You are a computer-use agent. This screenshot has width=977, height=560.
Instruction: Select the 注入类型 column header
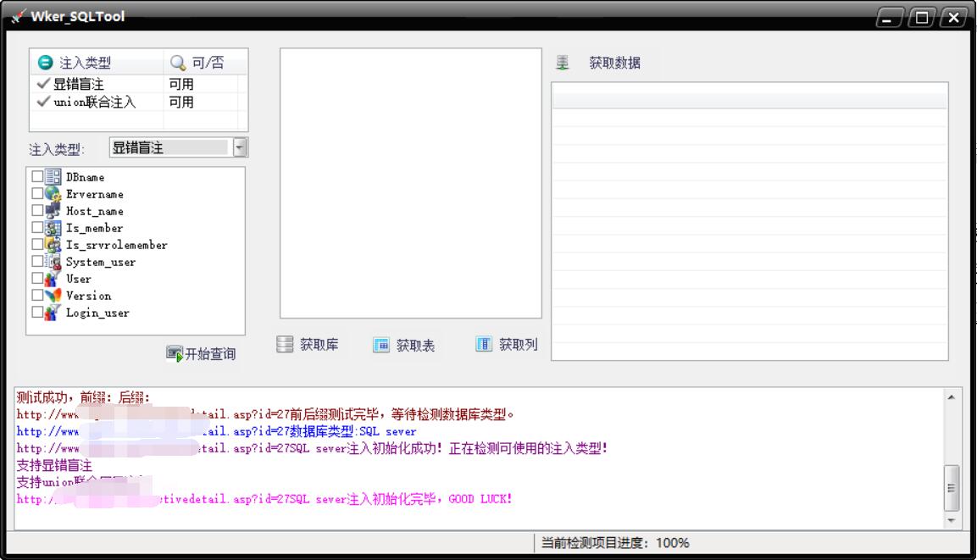click(x=97, y=63)
